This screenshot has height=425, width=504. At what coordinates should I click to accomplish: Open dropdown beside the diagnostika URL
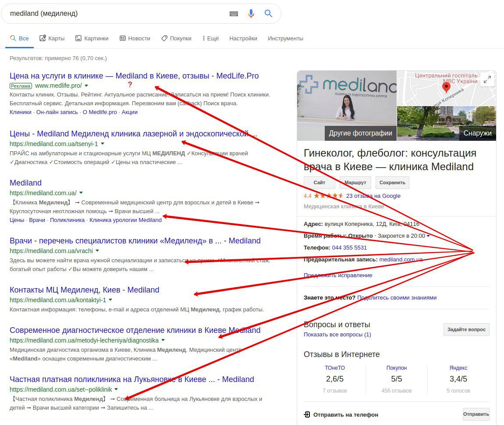[163, 340]
